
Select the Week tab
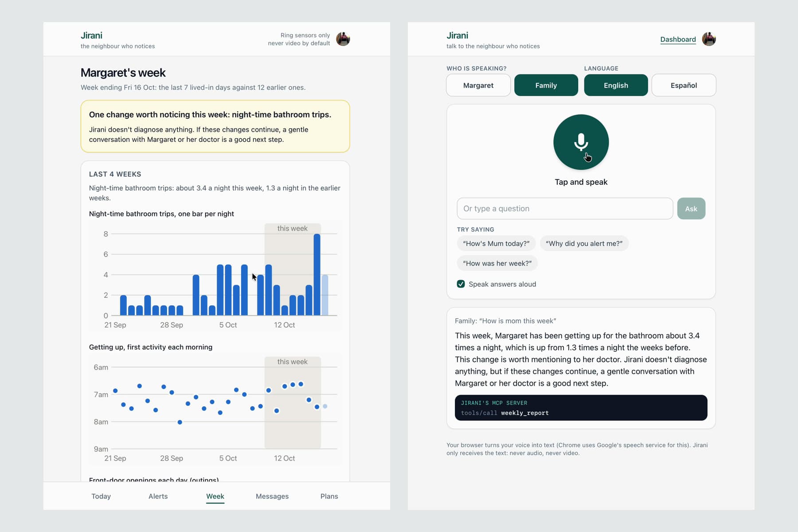click(x=215, y=496)
